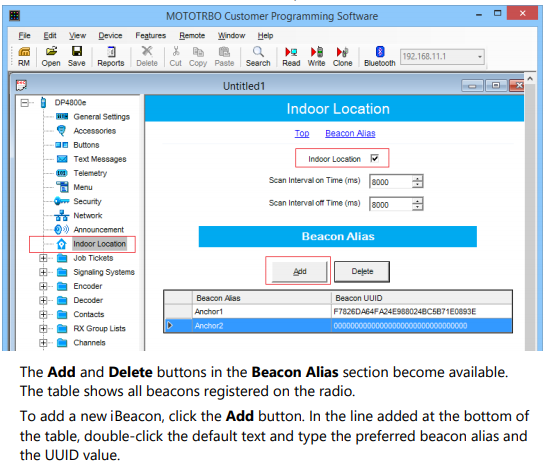Expand the RX Group Lists folder
The height and width of the screenshot is (467, 545).
(43, 328)
